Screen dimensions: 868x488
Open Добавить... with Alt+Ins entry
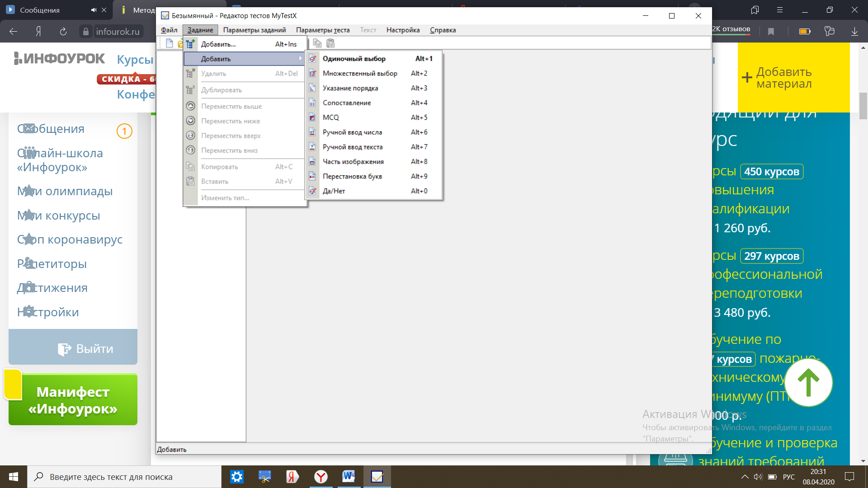[244, 44]
